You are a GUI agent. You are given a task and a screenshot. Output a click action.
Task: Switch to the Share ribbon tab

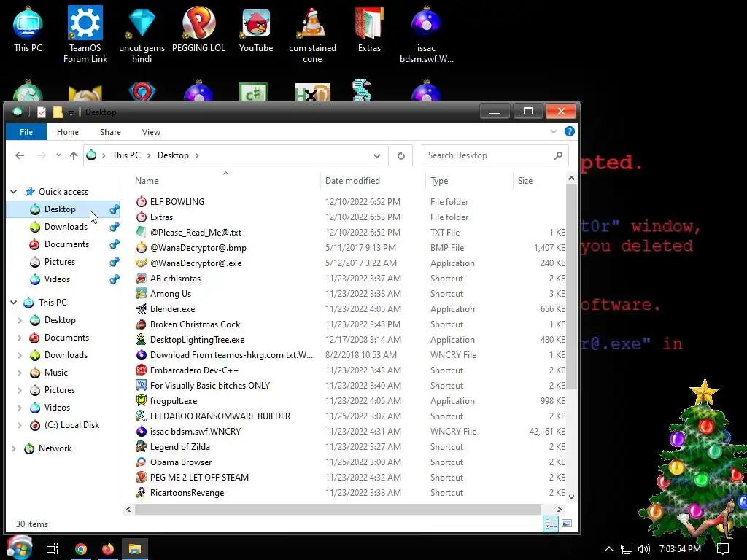click(x=110, y=132)
